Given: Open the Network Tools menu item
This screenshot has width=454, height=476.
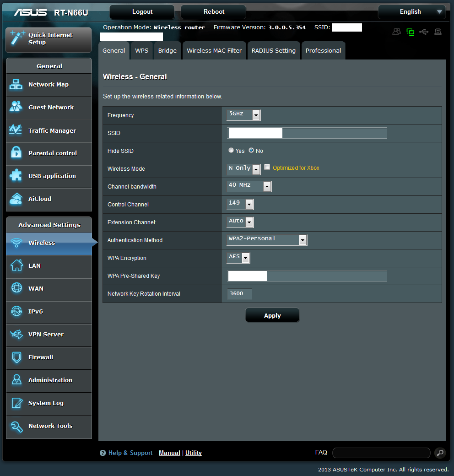Looking at the screenshot, I should [x=49, y=426].
